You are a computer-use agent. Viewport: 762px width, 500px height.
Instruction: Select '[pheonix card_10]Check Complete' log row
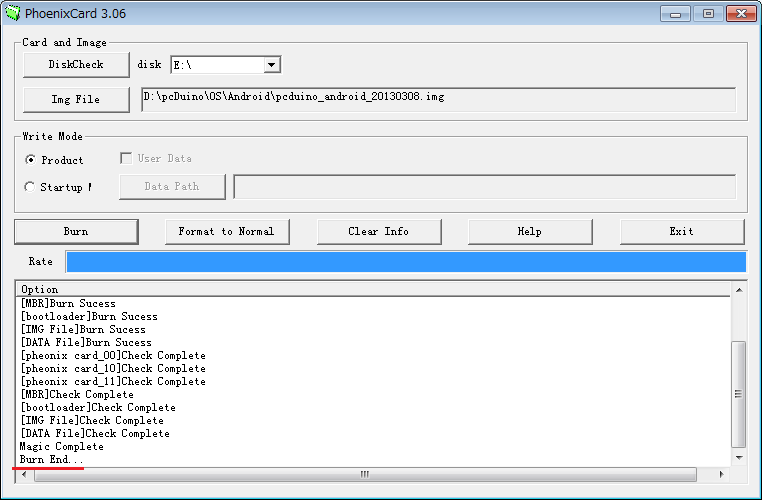point(374,369)
